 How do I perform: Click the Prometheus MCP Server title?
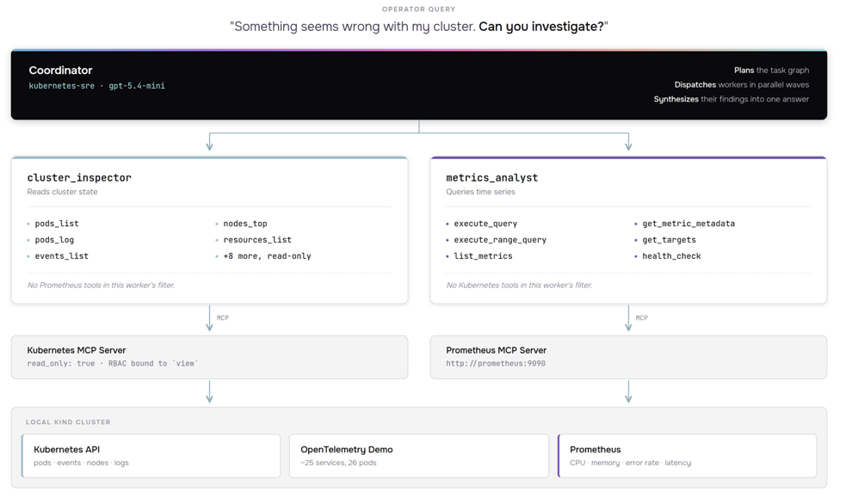point(496,350)
